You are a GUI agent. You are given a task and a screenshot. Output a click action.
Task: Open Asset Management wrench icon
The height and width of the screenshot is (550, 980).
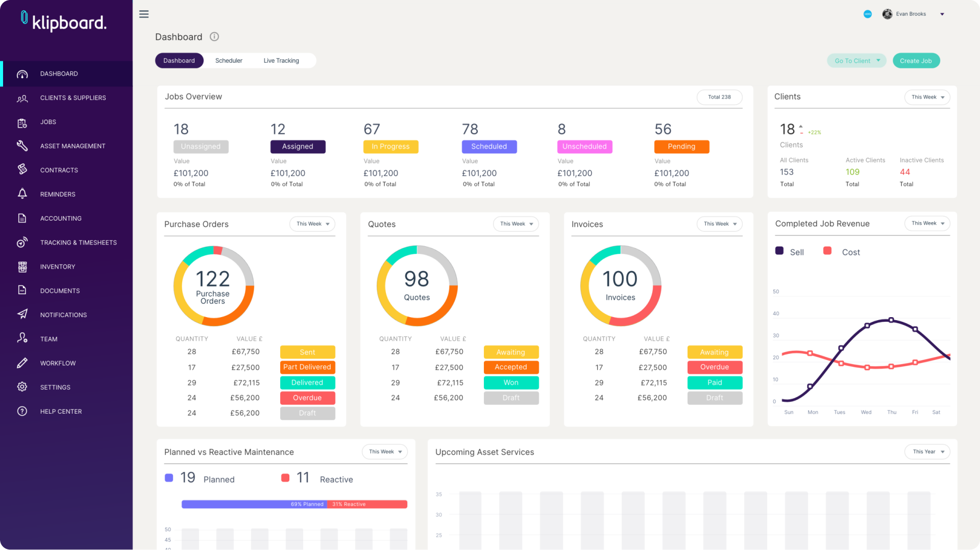22,146
